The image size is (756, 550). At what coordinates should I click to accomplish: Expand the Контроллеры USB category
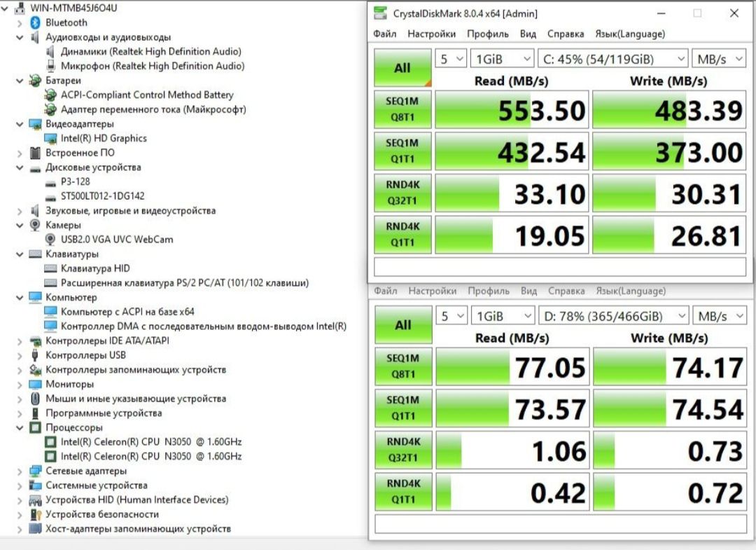[x=20, y=355]
